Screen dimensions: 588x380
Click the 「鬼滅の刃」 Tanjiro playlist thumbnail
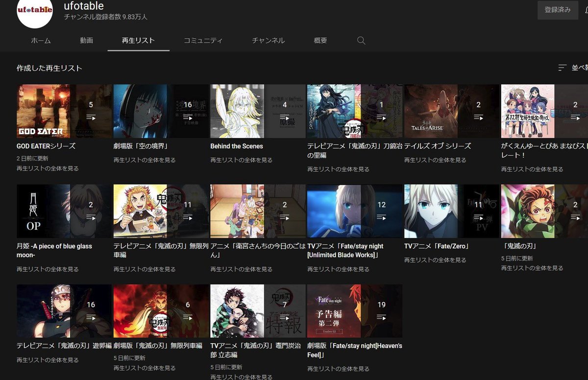pos(544,211)
